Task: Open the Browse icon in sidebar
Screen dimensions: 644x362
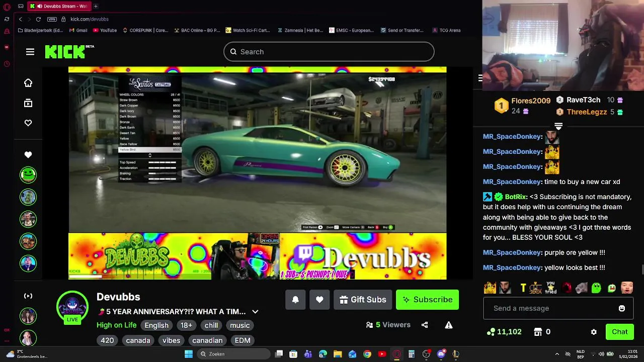Action: [28, 103]
